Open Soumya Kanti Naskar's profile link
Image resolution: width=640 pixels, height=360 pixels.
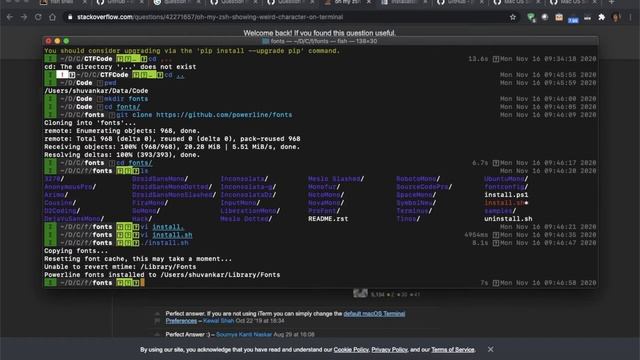(244, 335)
